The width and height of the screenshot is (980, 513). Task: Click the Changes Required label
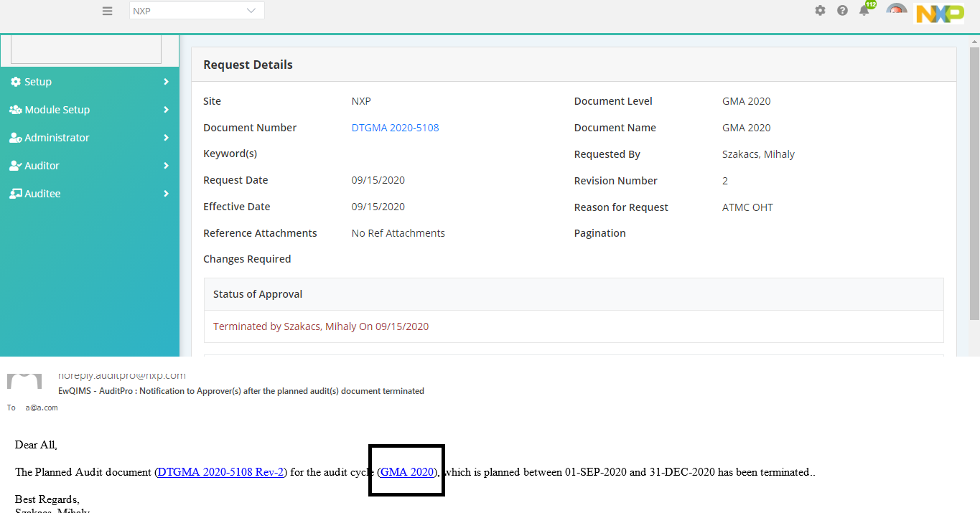tap(247, 259)
